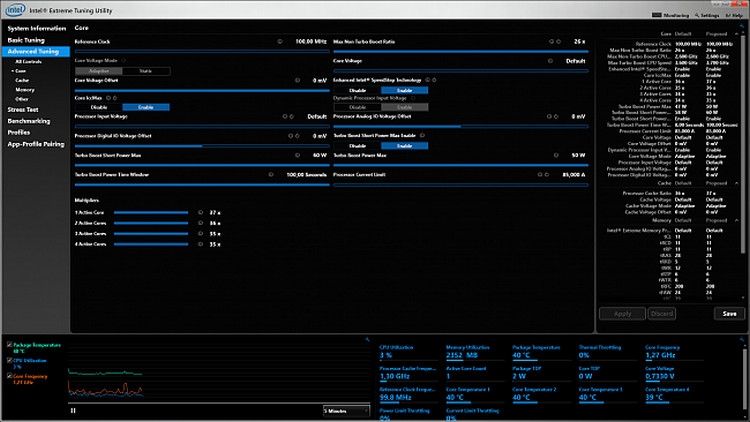Uncheck CPU Utilization in the graph legend
The width and height of the screenshot is (750, 422).
point(10,360)
